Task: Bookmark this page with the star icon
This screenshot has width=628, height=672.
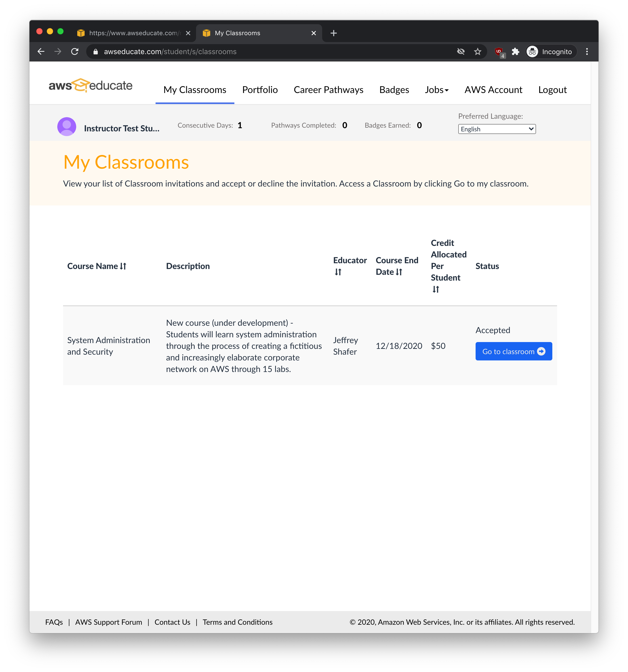Action: 477,51
